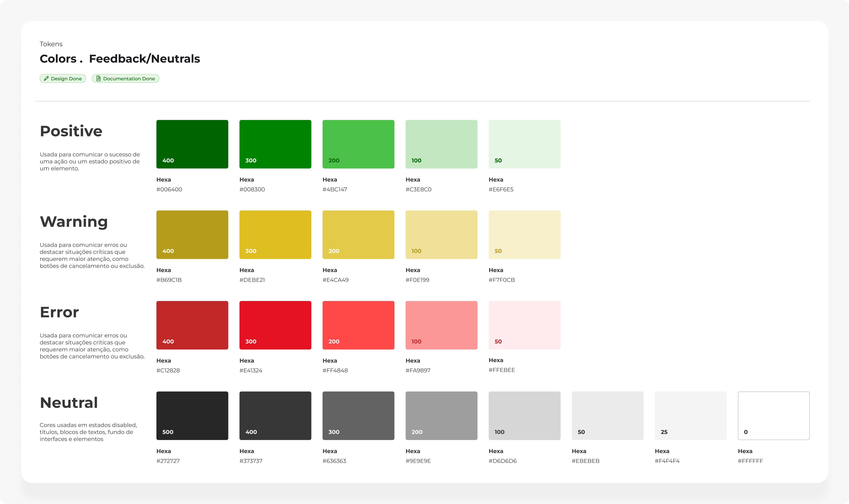Click the Design Done badge

pyautogui.click(x=62, y=78)
